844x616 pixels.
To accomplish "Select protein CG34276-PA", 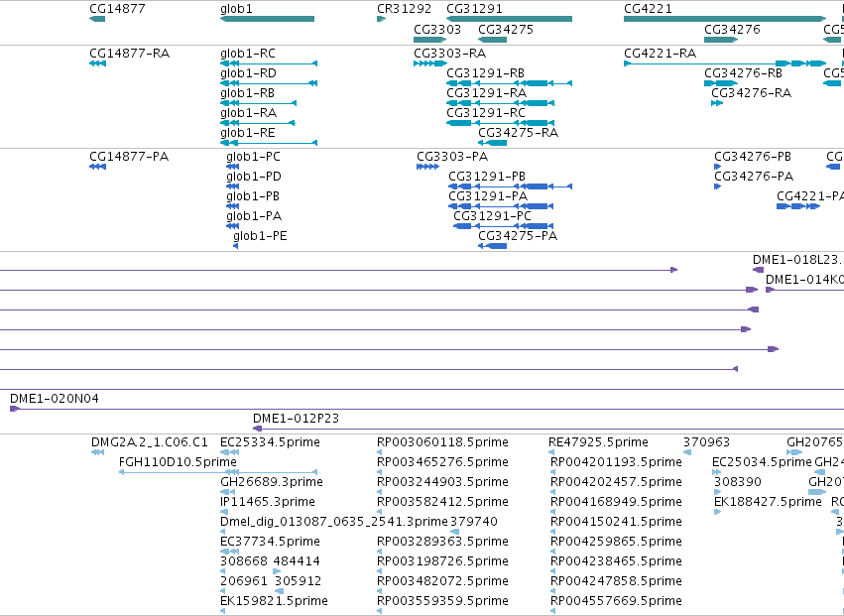I will coord(717,186).
